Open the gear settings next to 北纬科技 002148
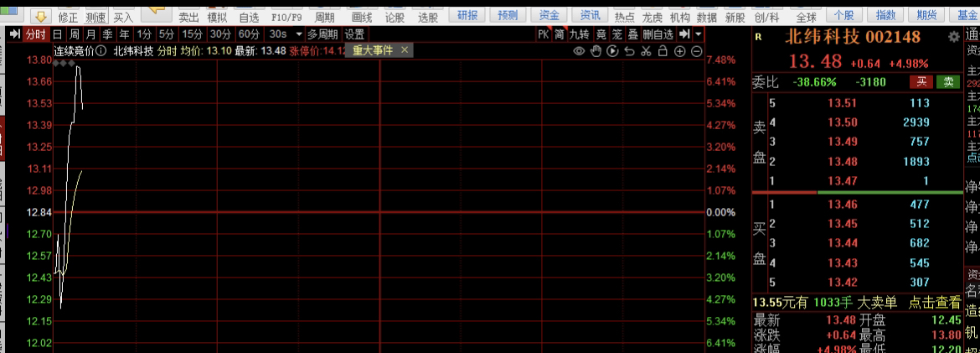Image resolution: width=980 pixels, height=353 pixels. pos(954,37)
